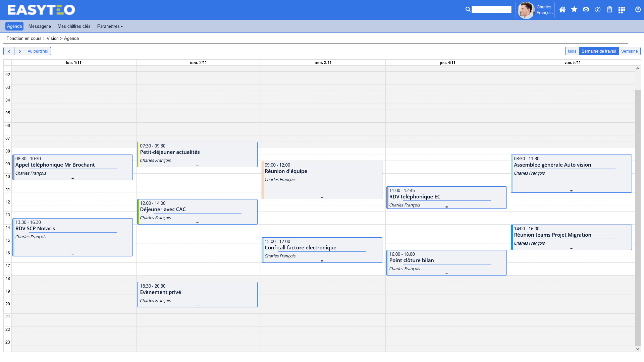The height and width of the screenshot is (362, 644).
Task: Click the previous week chevron
Action: click(9, 51)
